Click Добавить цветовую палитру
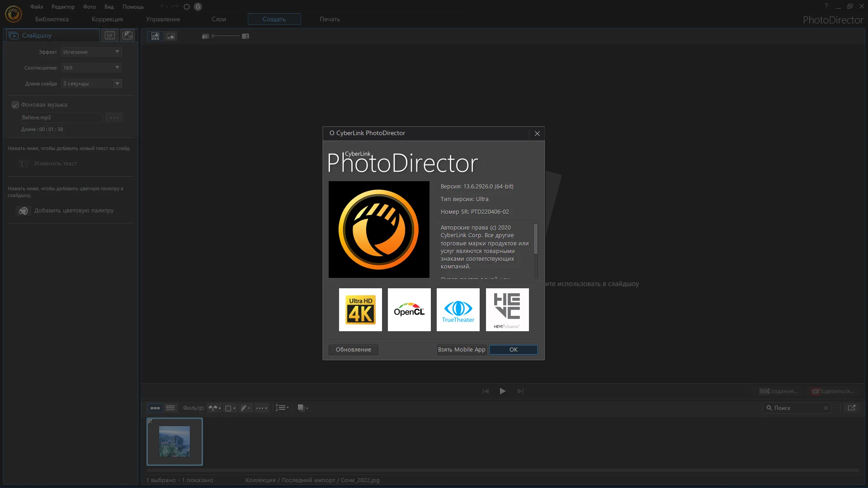 [x=74, y=211]
